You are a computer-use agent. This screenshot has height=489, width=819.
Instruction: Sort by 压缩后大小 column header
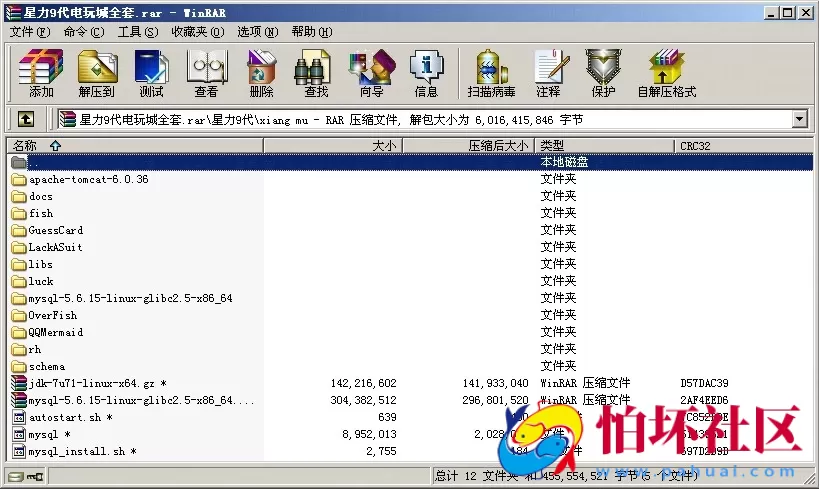pos(469,146)
